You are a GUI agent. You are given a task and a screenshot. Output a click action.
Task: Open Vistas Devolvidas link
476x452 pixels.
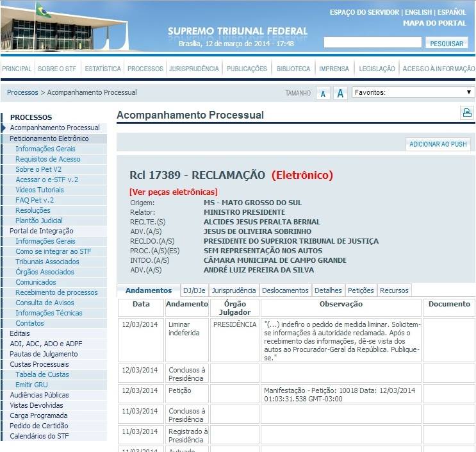[37, 406]
